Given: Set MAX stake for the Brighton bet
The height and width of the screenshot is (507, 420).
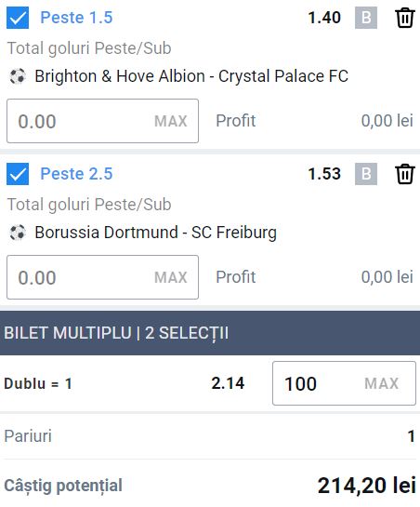Looking at the screenshot, I should pyautogui.click(x=171, y=121).
